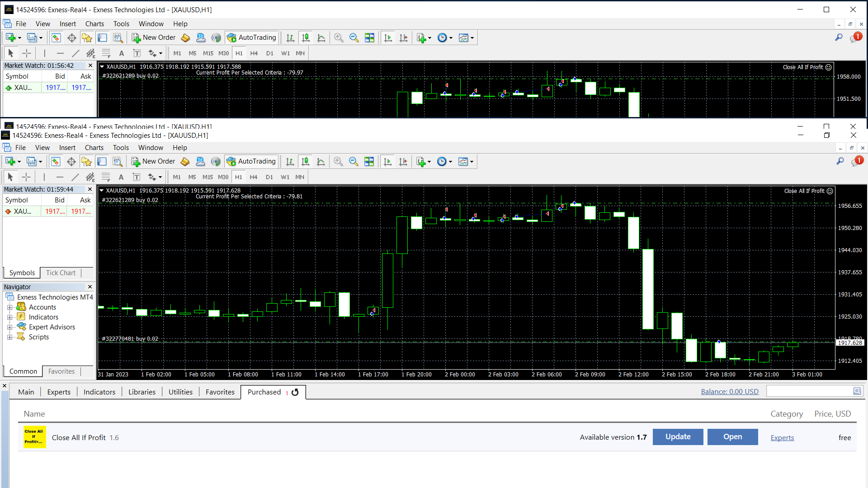The height and width of the screenshot is (488, 868).
Task: Click Zoom In magnifier in lower window
Action: [338, 161]
